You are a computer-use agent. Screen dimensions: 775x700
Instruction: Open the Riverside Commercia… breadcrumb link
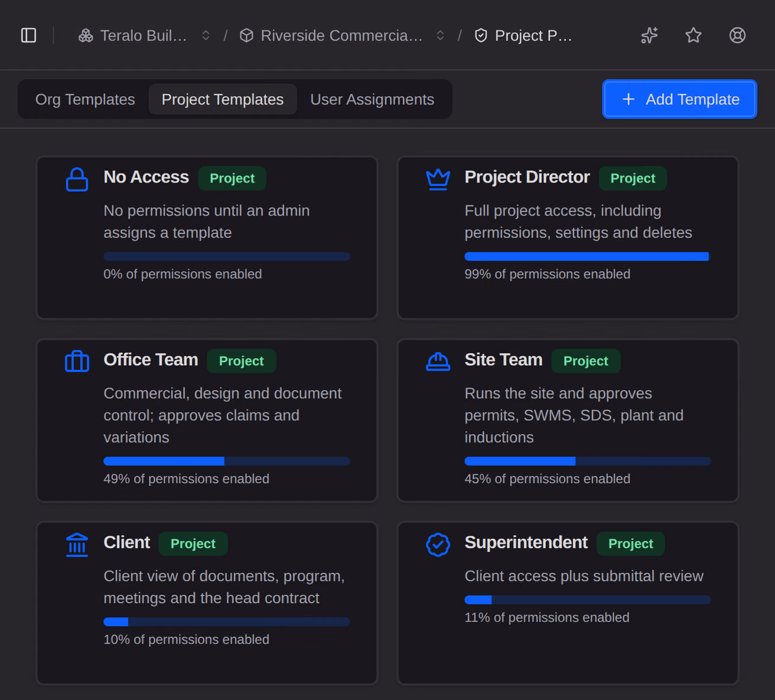click(x=341, y=35)
